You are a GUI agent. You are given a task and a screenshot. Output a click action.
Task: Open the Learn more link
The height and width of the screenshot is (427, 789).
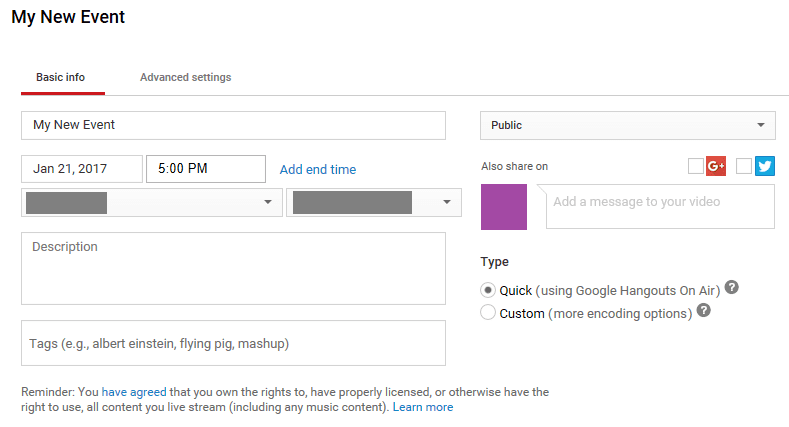(422, 407)
